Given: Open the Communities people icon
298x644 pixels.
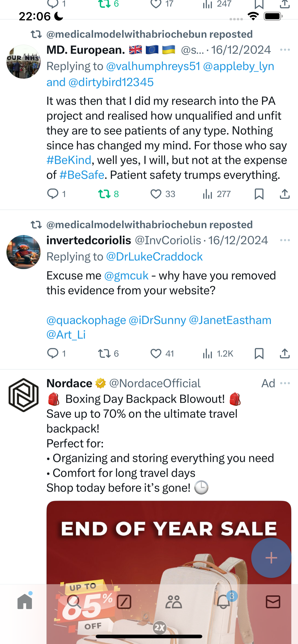Looking at the screenshot, I should click(173, 602).
